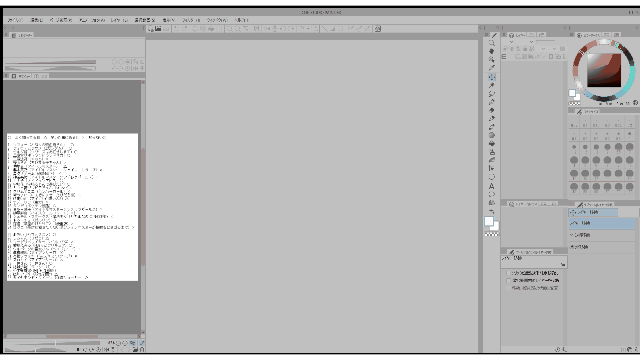Select the speech balloon tool below Text

(x=491, y=194)
